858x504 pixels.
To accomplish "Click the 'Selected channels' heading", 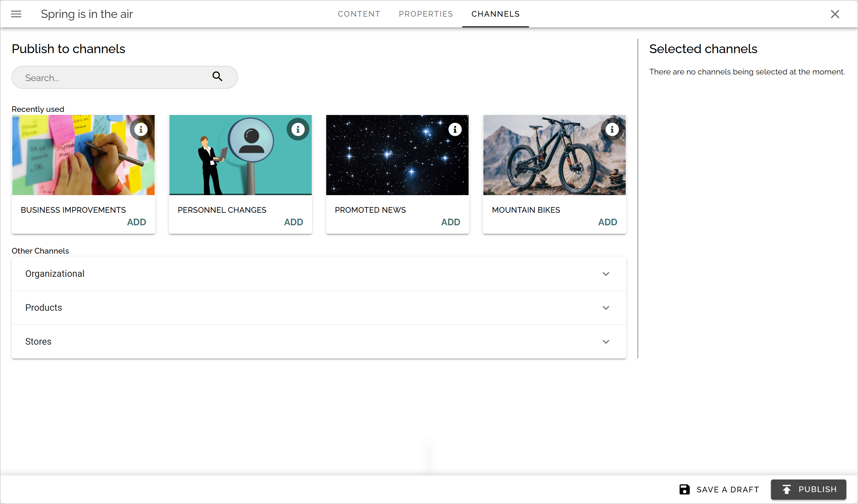I will click(703, 49).
